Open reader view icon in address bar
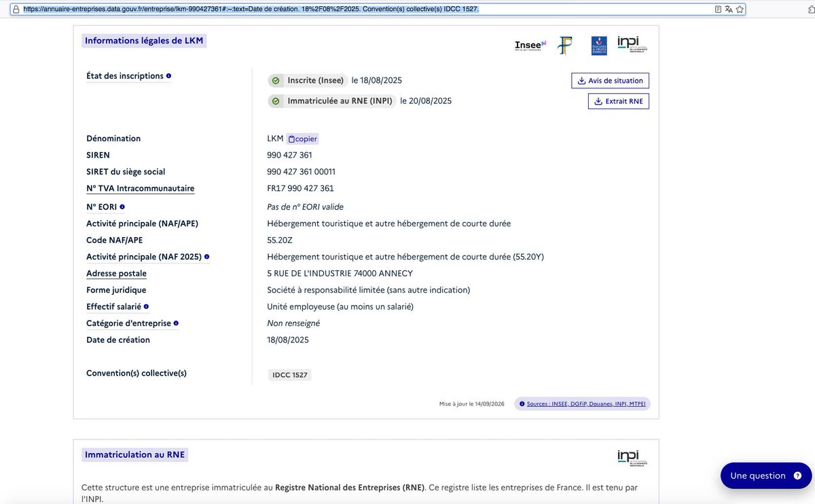This screenshot has width=815, height=504. 719,10
